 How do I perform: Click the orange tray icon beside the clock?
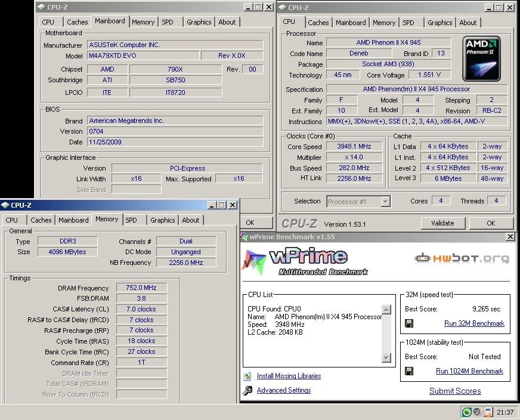(x=488, y=412)
